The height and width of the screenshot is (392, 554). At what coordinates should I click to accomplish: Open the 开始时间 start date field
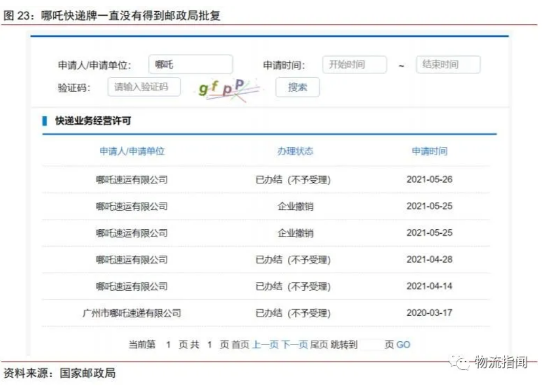(354, 64)
